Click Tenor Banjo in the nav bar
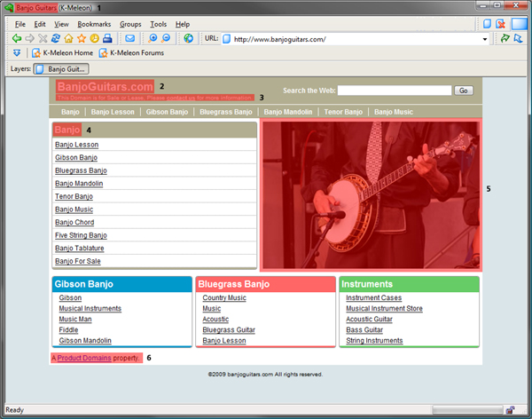 [x=343, y=112]
